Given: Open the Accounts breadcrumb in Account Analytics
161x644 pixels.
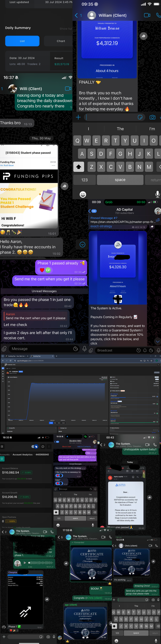Looking at the screenshot, I should point(5,455).
